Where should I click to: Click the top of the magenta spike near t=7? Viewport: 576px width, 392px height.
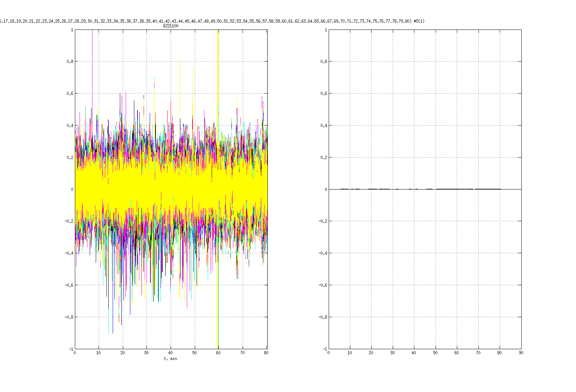tap(93, 32)
